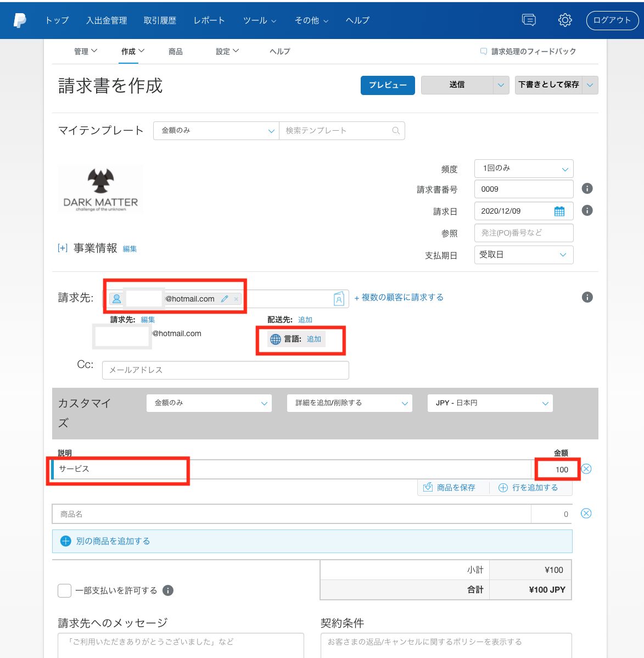This screenshot has height=658, width=644.
Task: Expand the 事業情報 section
Action: (63, 248)
